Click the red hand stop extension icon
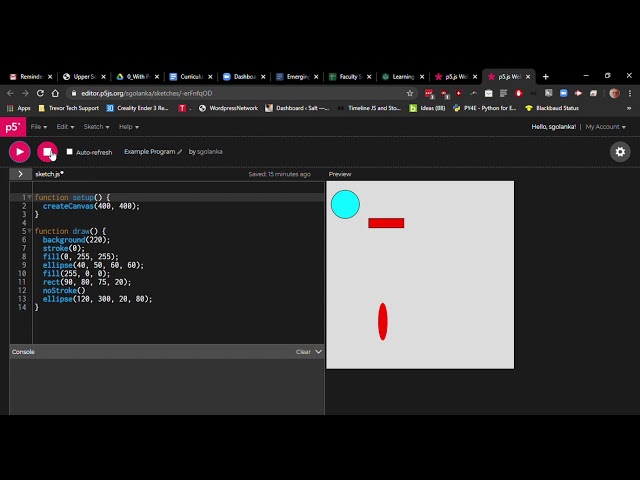The image size is (640, 480). point(519,93)
